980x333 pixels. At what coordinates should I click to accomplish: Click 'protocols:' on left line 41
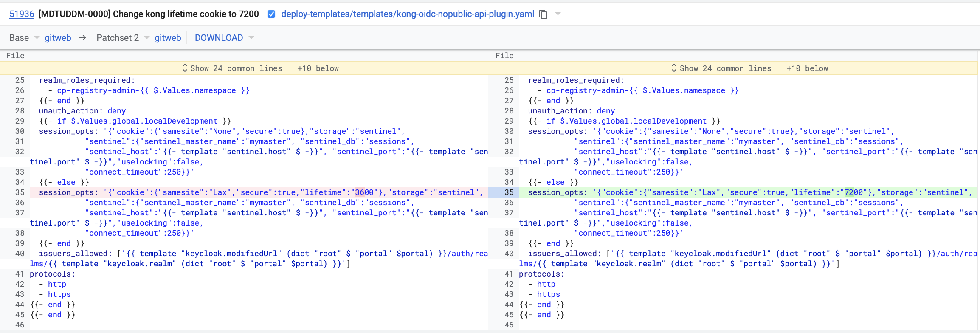pos(53,274)
